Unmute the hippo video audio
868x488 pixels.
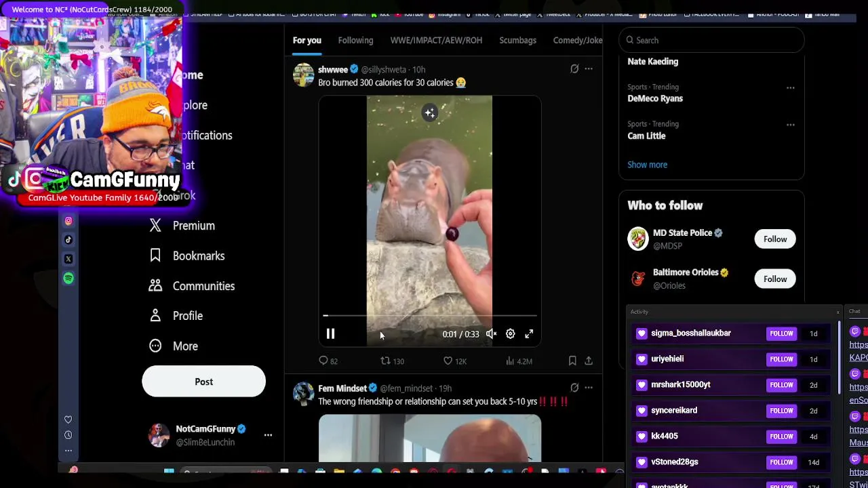pos(491,333)
